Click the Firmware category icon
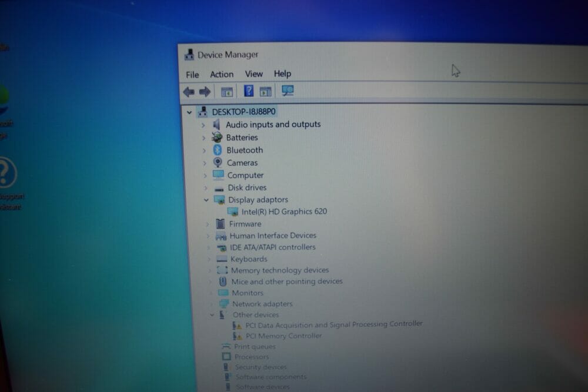This screenshot has height=392, width=588. (x=220, y=224)
